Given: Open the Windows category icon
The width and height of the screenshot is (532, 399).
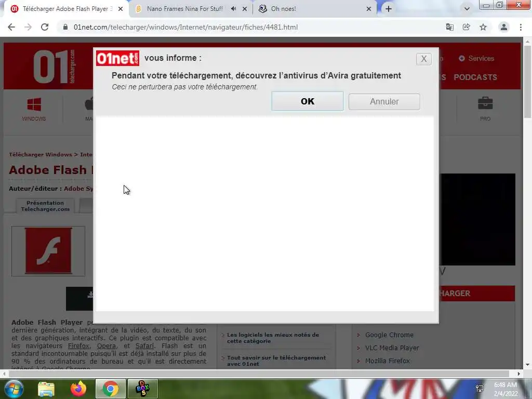Looking at the screenshot, I should pyautogui.click(x=34, y=109).
